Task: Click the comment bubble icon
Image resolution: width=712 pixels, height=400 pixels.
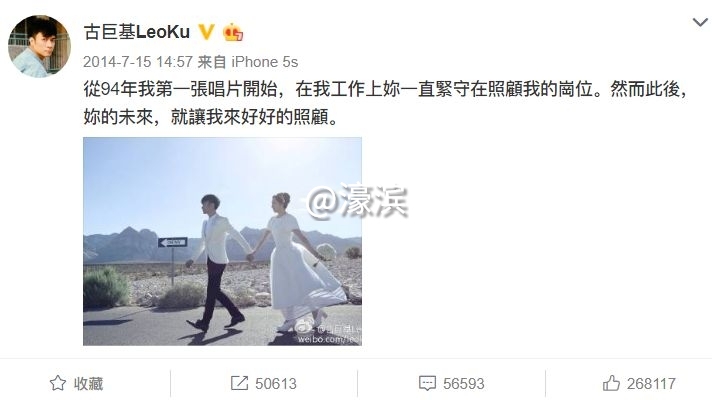Action: 427,383
